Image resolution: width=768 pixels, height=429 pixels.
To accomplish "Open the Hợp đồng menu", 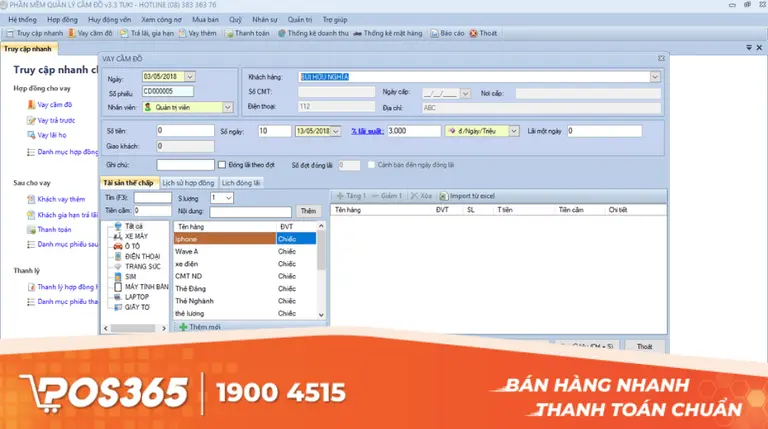I will tap(62, 20).
